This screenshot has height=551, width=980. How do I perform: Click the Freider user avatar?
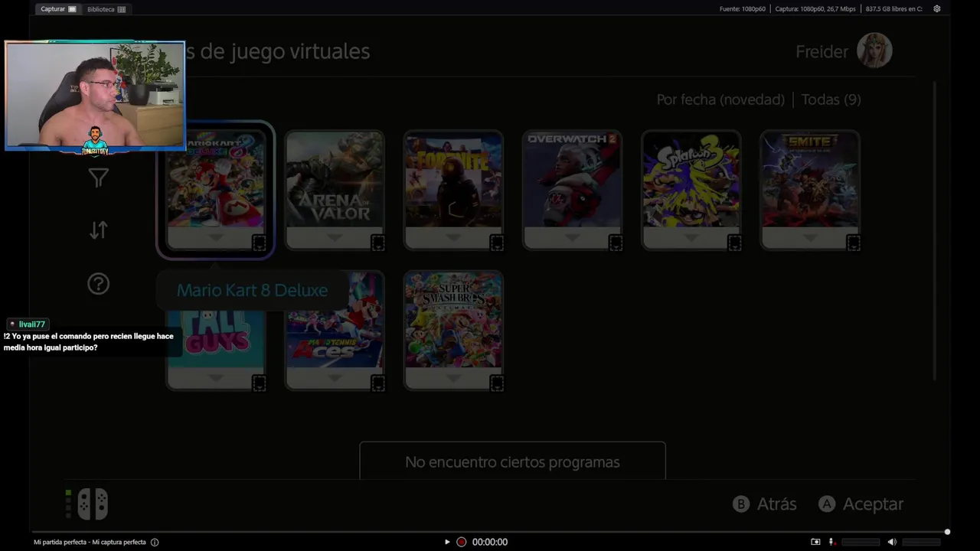(x=874, y=51)
